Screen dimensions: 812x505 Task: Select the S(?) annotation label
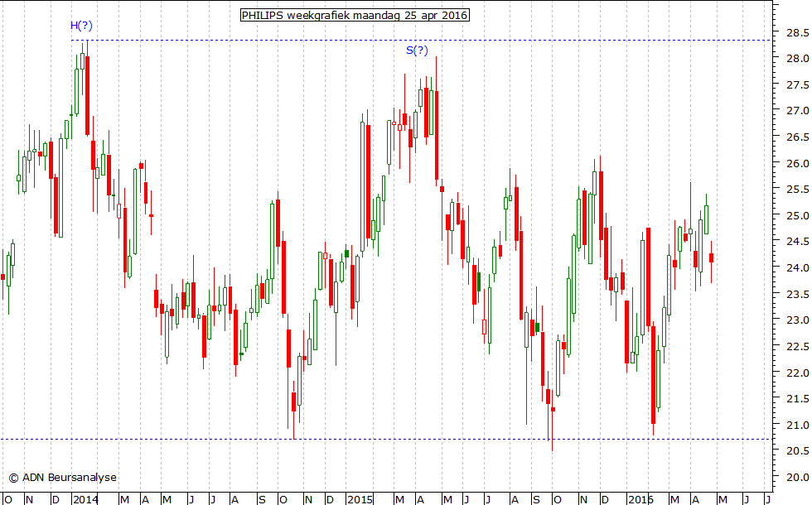(417, 50)
